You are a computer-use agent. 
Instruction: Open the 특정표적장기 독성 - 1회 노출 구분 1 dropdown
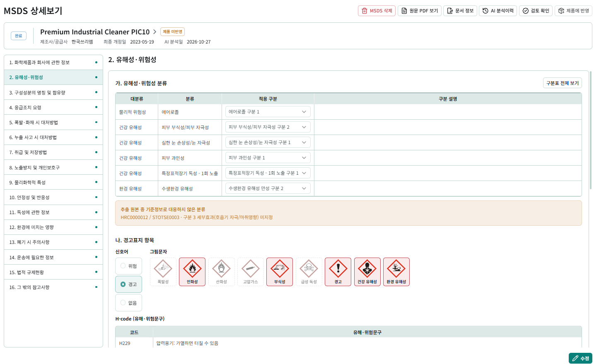(x=268, y=173)
